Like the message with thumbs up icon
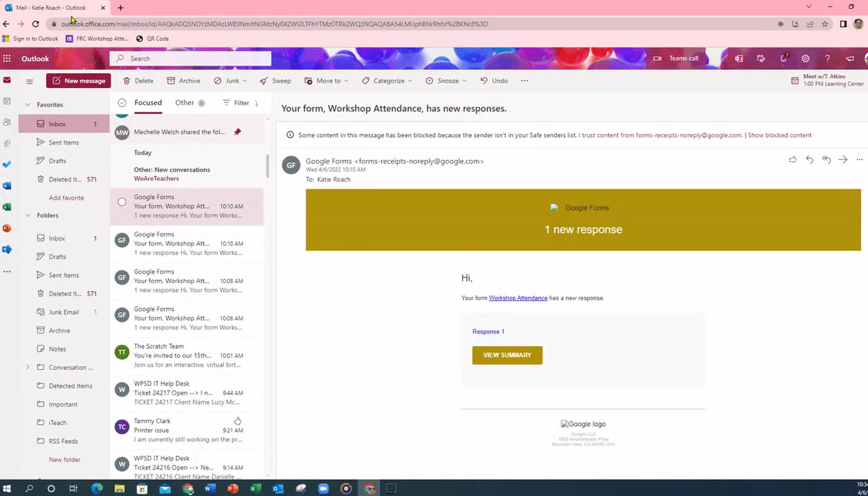868x496 pixels. coord(793,160)
